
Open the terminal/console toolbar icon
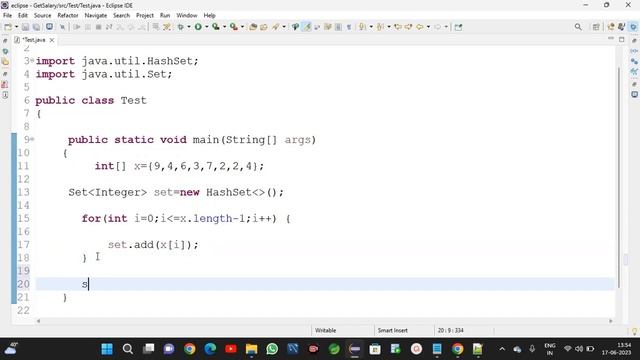49,27
